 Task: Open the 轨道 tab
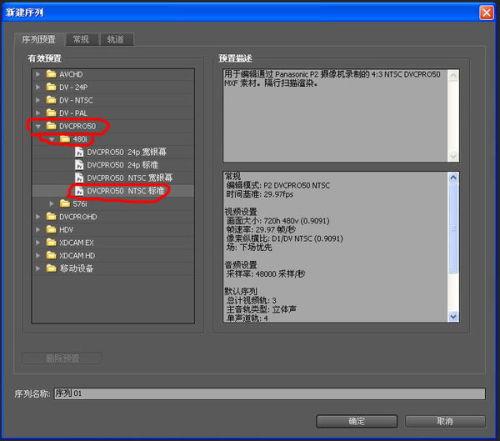116,39
